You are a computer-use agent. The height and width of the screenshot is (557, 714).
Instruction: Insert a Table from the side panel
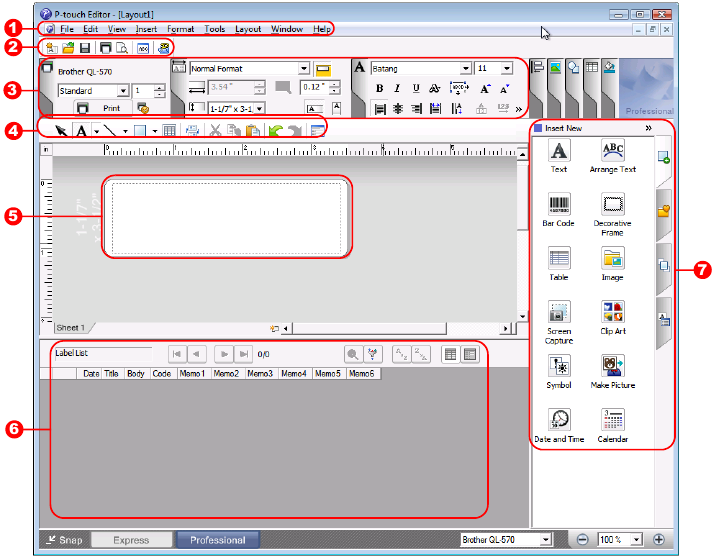(x=559, y=264)
